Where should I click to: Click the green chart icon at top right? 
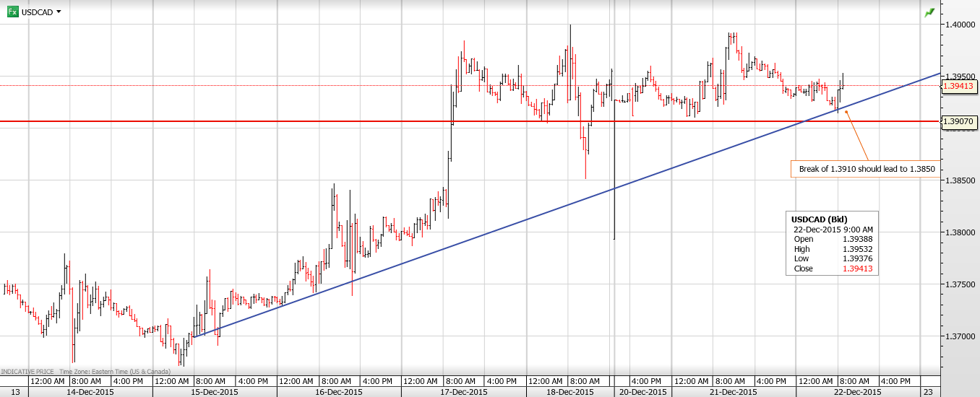pyautogui.click(x=929, y=12)
